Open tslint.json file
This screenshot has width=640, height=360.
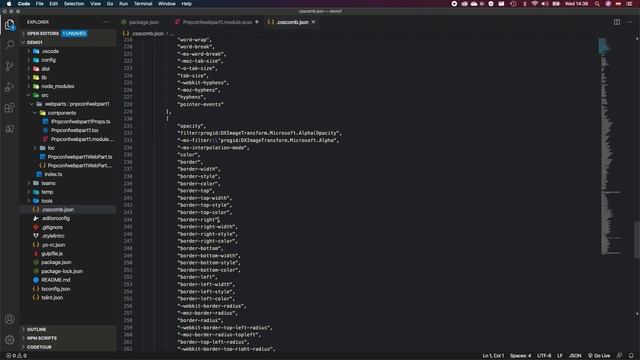[x=52, y=298]
